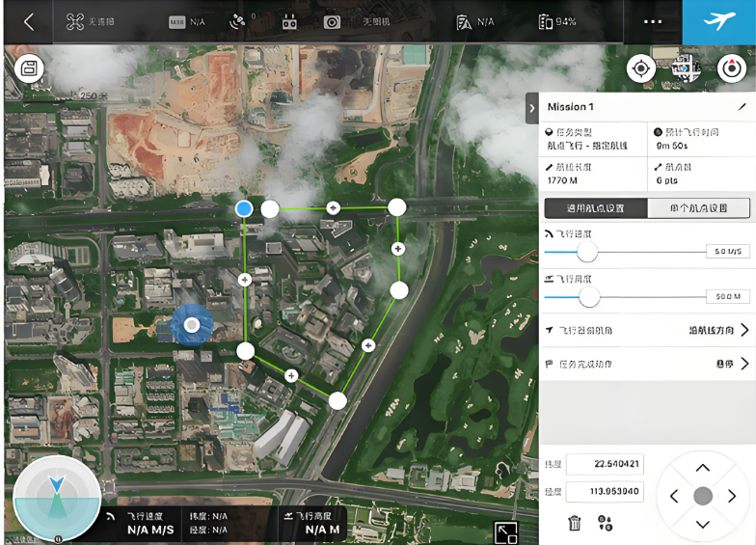Select the blue starting waypoint on map

[x=244, y=208]
